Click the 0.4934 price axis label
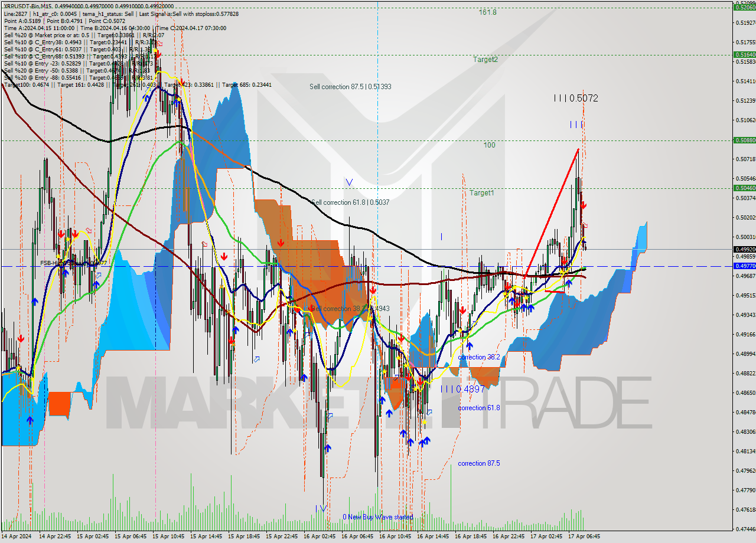Image resolution: width=756 pixels, height=543 pixels. point(745,315)
